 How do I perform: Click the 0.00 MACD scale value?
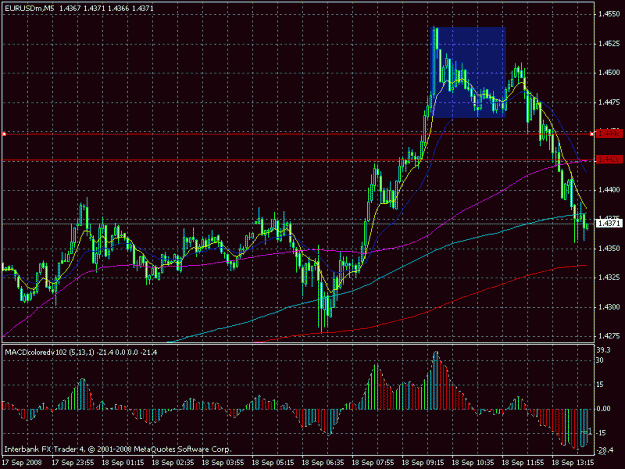(x=604, y=408)
